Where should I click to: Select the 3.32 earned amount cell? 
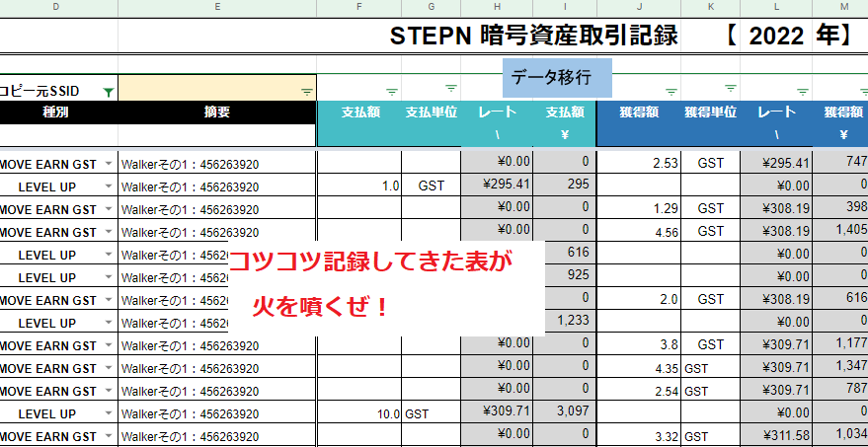pos(639,435)
